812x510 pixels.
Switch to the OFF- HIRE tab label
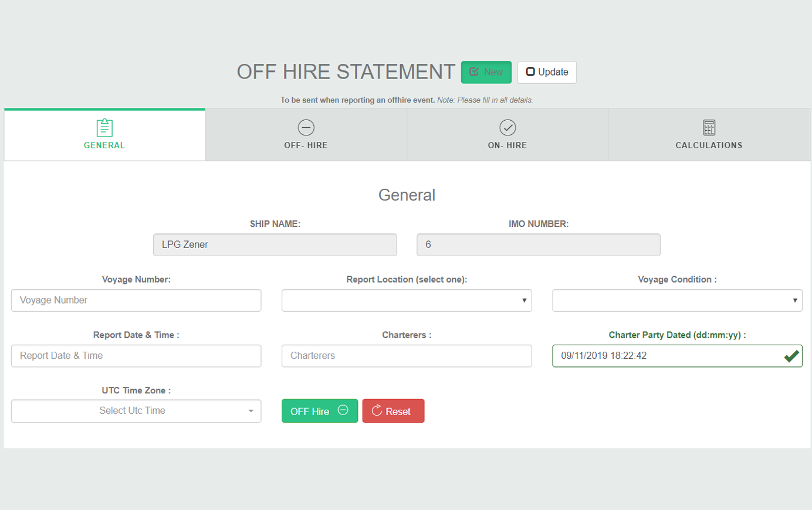point(306,145)
